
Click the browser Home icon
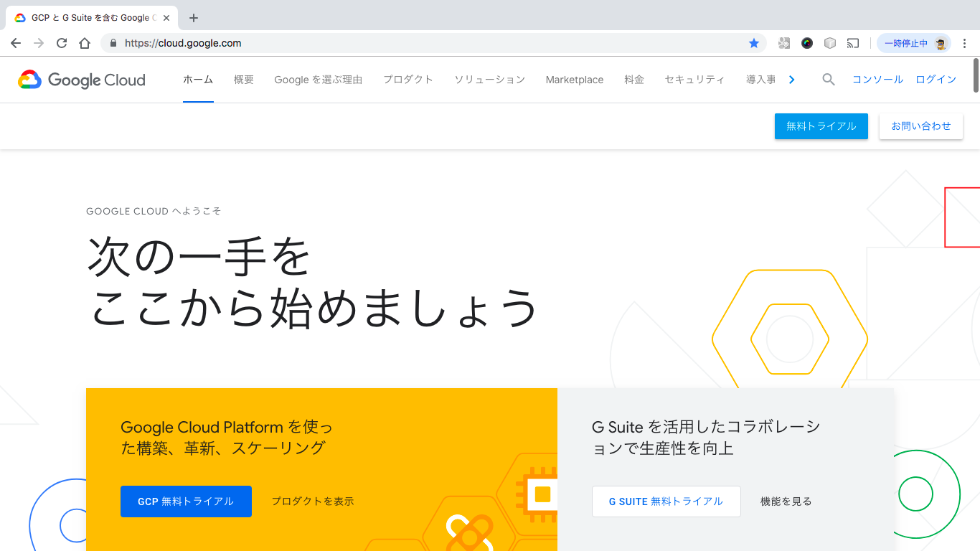[x=84, y=43]
